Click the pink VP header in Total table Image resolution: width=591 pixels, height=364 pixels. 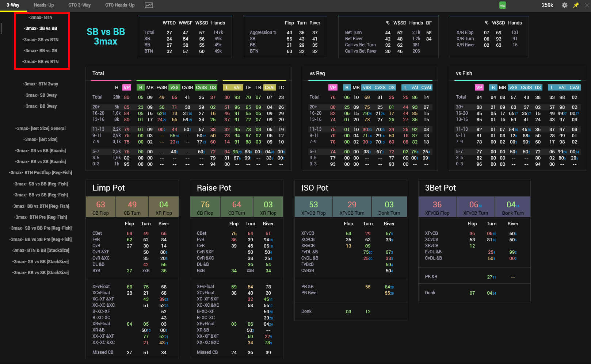coord(126,88)
